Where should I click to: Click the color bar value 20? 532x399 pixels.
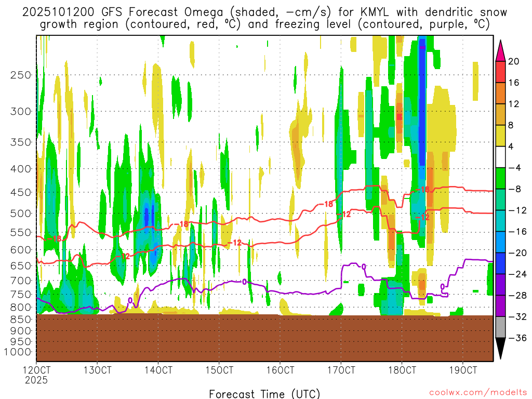[x=514, y=61]
